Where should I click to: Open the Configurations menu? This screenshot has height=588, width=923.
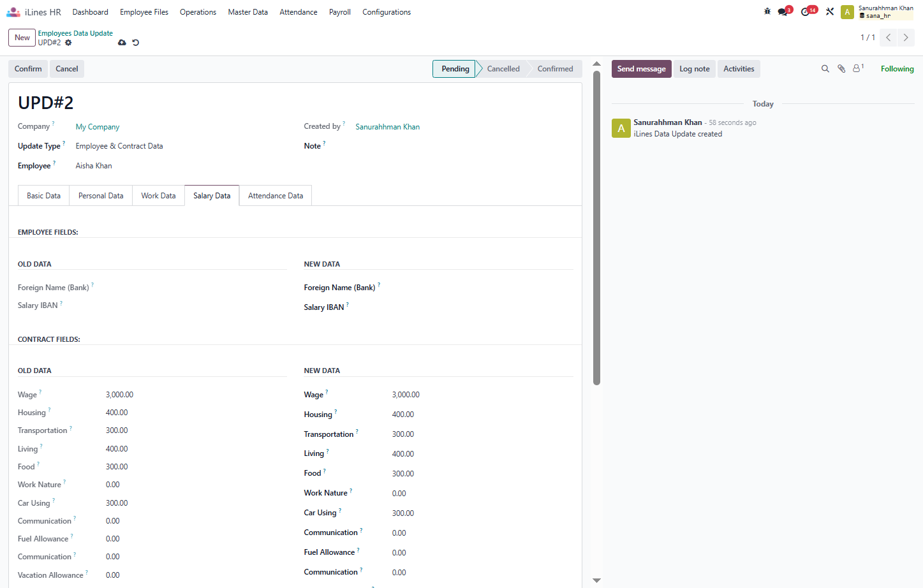tap(387, 12)
